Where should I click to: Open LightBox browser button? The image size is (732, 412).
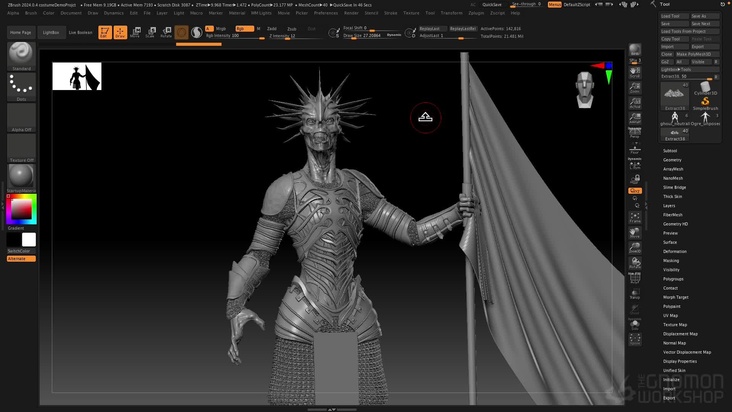[51, 33]
